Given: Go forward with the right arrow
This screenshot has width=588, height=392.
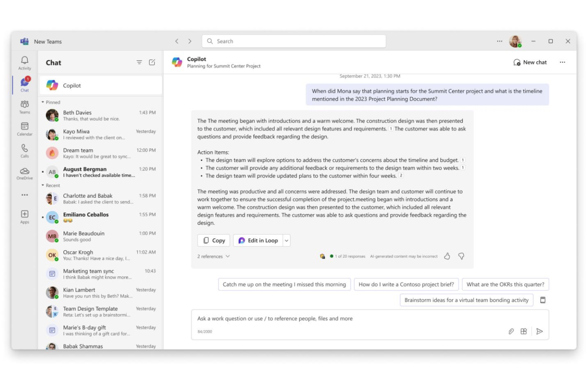Looking at the screenshot, I should (x=190, y=41).
